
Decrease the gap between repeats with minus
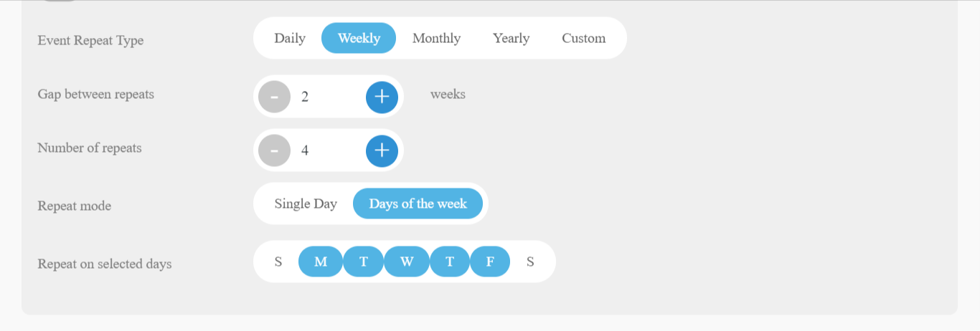(x=274, y=97)
